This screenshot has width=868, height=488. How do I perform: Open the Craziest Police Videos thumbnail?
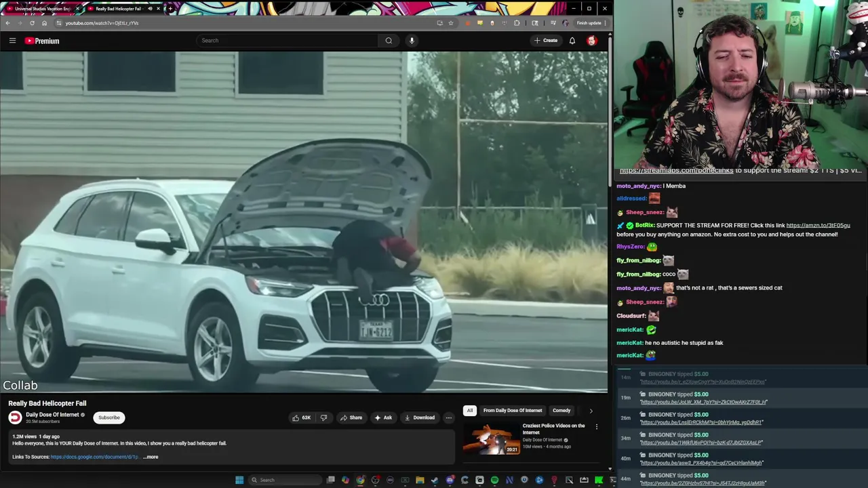point(492,439)
